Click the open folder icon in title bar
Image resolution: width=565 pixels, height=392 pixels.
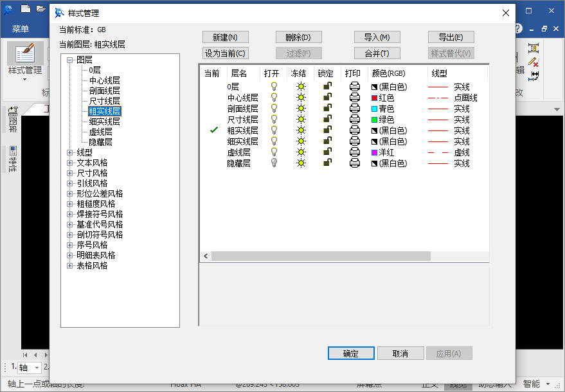pos(41,8)
